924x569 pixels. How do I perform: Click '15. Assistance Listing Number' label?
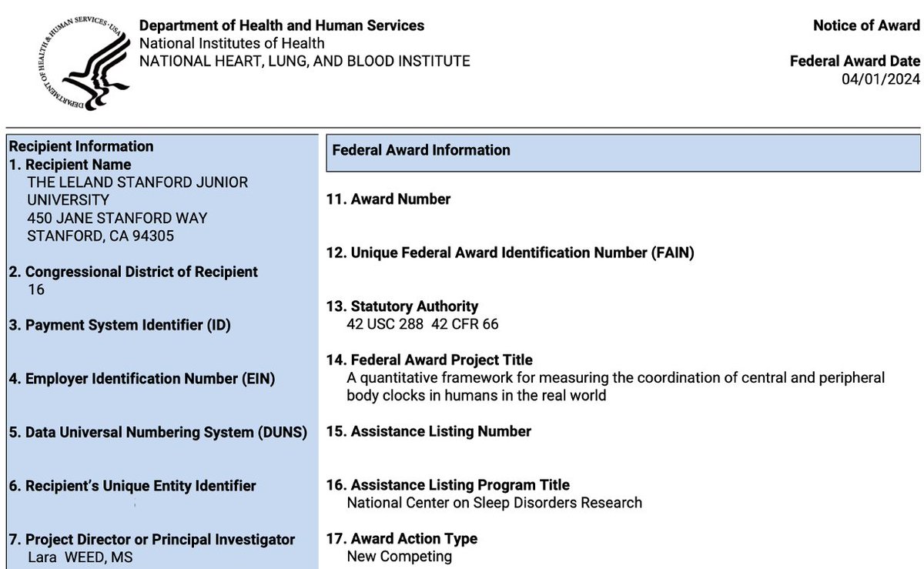tap(429, 431)
